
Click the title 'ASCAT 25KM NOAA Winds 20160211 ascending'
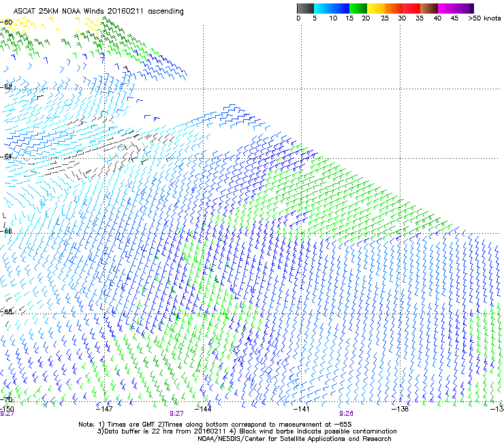pos(98,12)
